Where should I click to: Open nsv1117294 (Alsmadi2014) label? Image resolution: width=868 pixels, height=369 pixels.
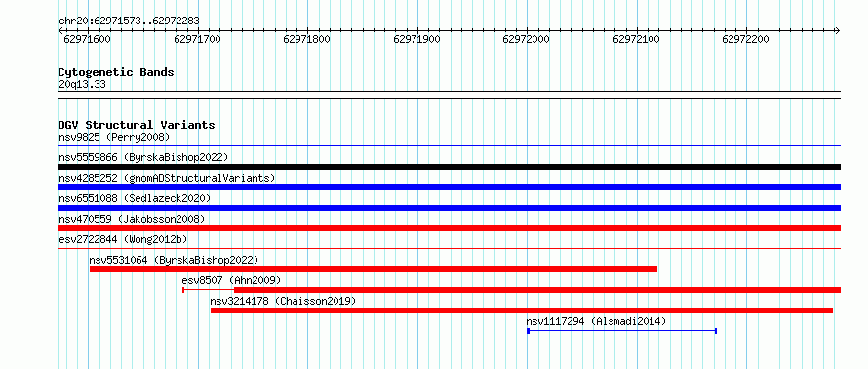point(596,321)
